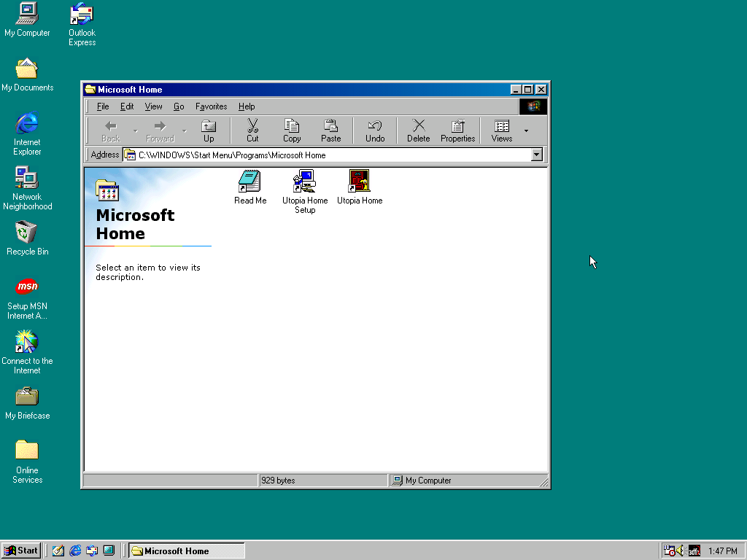Open the File menu
Viewport: 747px width, 560px height.
click(103, 106)
